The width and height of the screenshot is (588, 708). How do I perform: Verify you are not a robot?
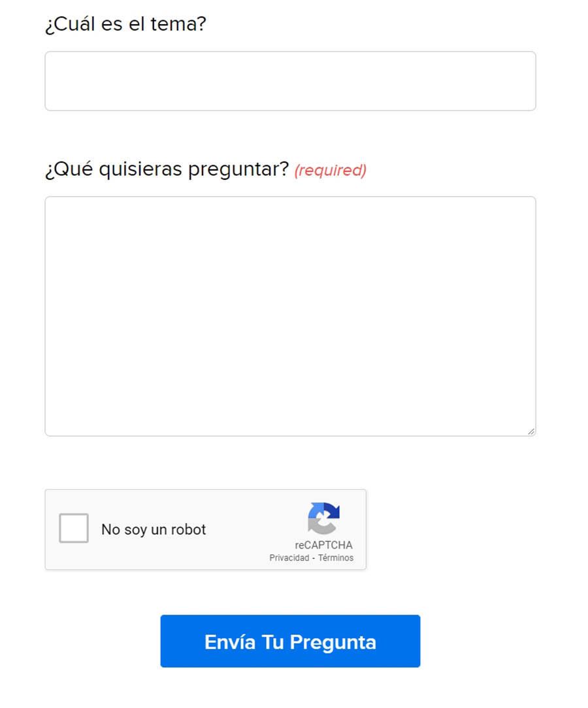pyautogui.click(x=74, y=528)
